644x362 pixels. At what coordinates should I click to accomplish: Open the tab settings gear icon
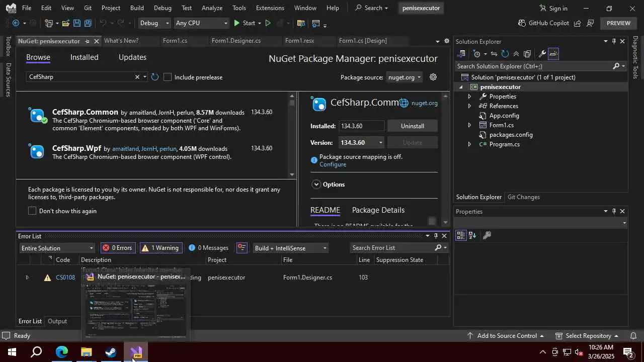click(446, 41)
